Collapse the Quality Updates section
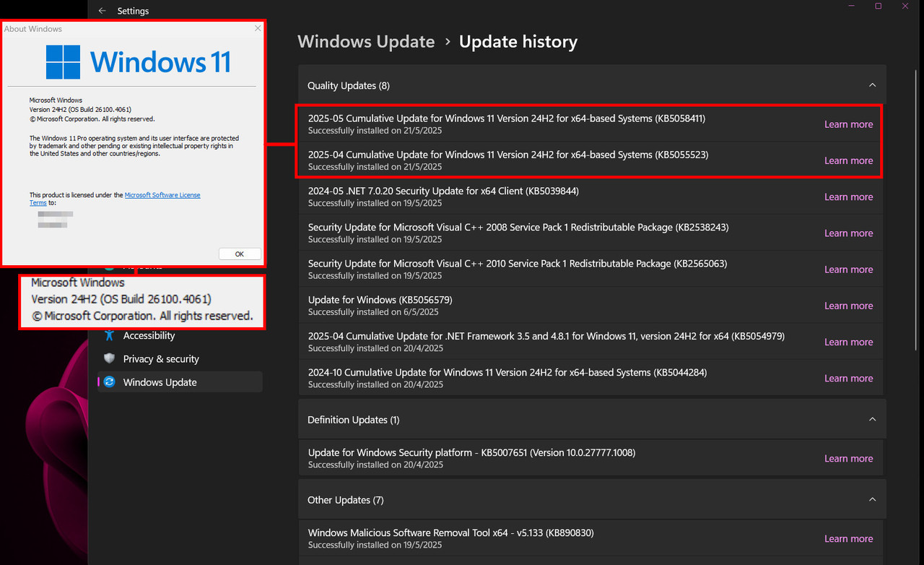924x565 pixels. [x=872, y=85]
